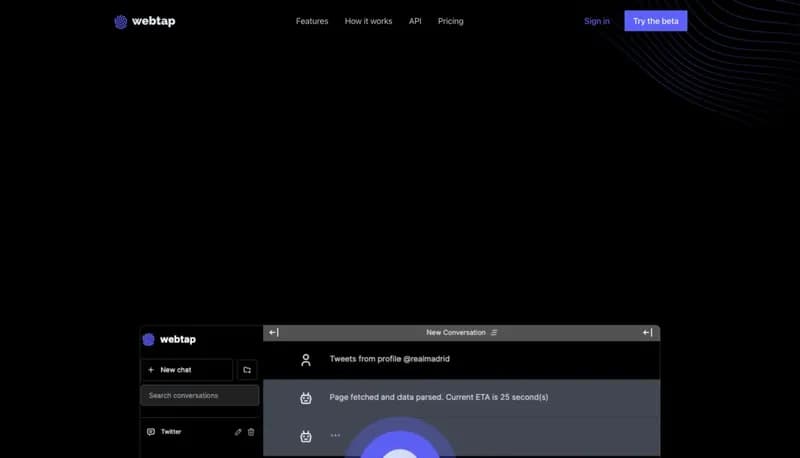Go to How it works section

368,21
